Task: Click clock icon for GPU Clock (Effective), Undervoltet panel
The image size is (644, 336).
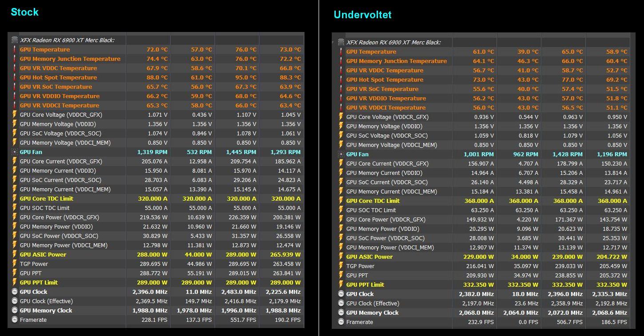Action: pos(341,303)
